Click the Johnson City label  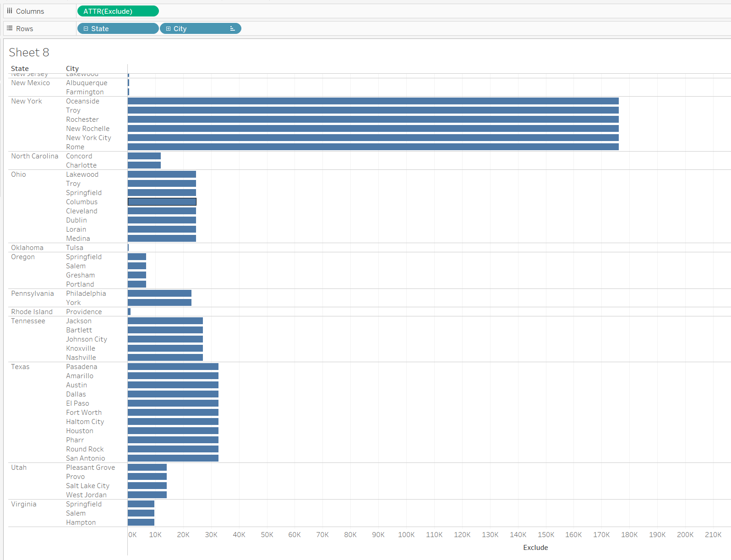87,339
